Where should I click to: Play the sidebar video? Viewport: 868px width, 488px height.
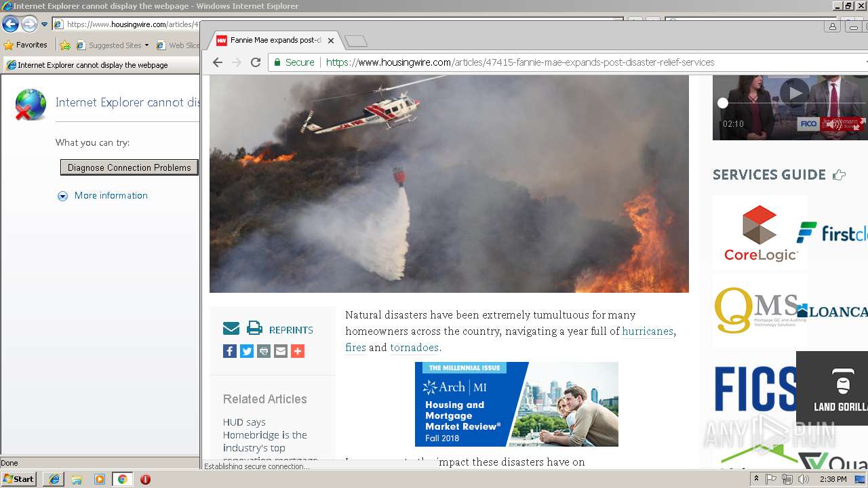pos(794,92)
